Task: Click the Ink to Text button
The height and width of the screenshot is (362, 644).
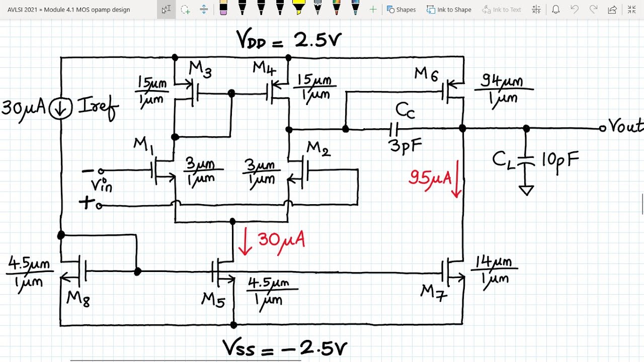Action: click(x=501, y=10)
